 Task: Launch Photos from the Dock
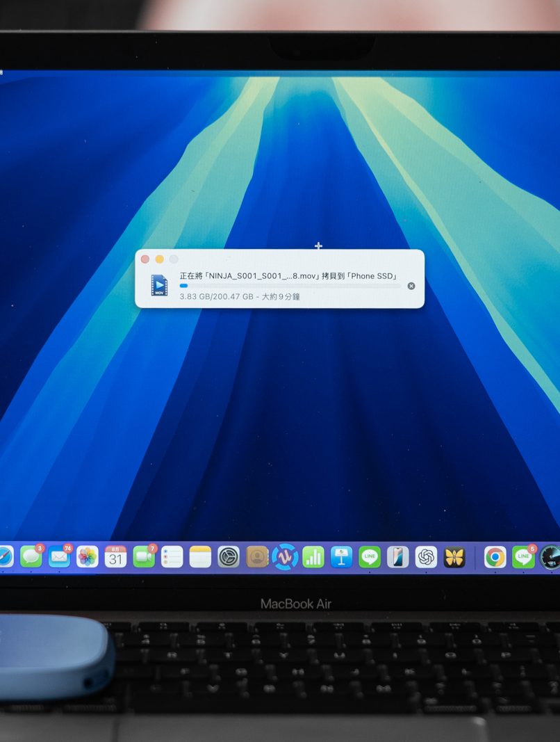coord(88,556)
